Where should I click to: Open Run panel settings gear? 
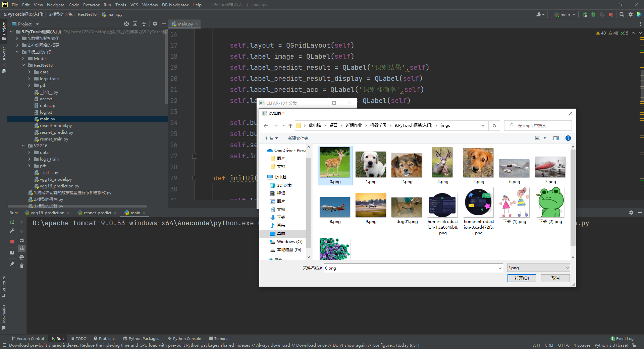coord(631,213)
